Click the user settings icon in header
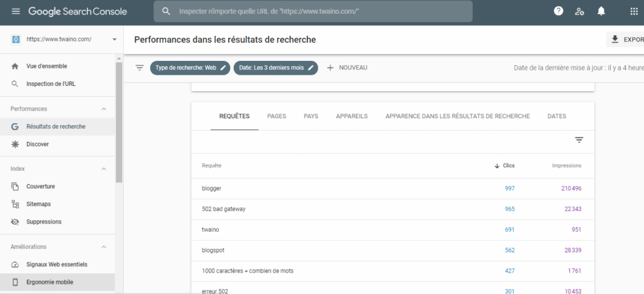This screenshot has height=294, width=644. 580,11
